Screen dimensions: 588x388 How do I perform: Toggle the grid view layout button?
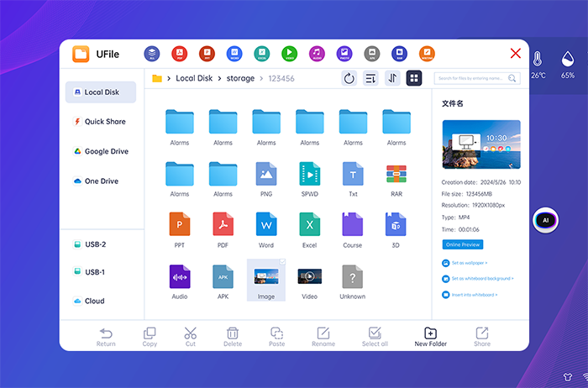413,78
